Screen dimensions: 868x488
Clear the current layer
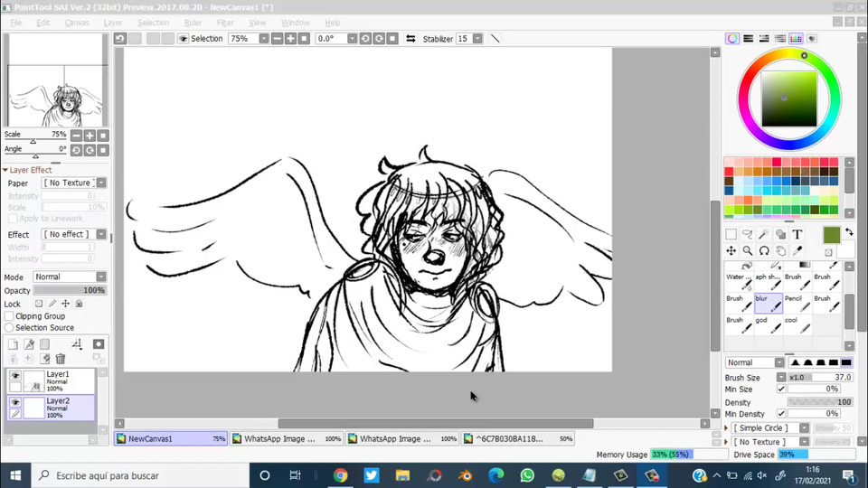click(x=45, y=359)
